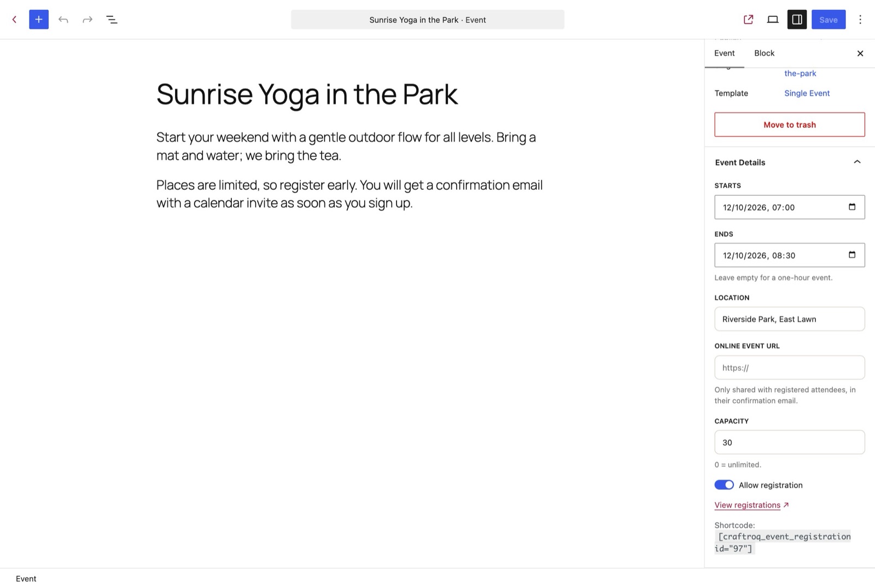
Task: Click the back arrow to leave editor
Action: click(15, 20)
